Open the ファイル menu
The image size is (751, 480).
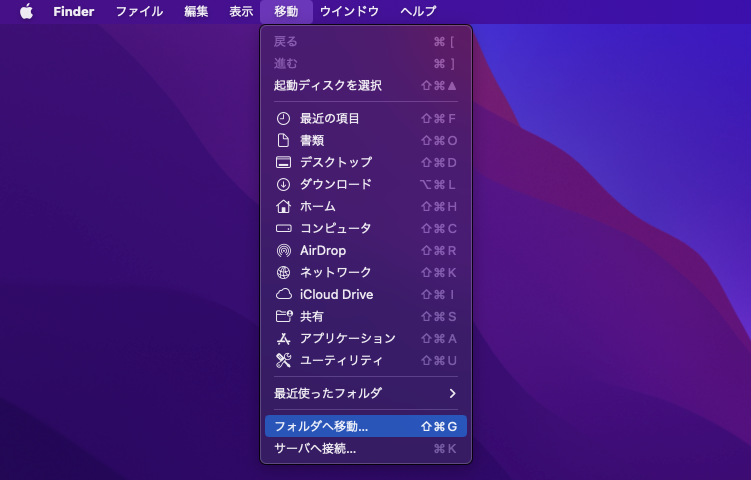[x=139, y=11]
